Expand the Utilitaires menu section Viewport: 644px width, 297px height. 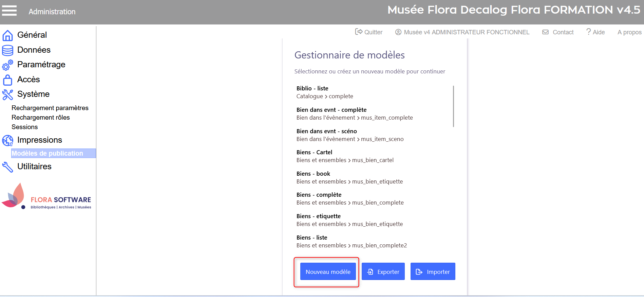tap(34, 167)
